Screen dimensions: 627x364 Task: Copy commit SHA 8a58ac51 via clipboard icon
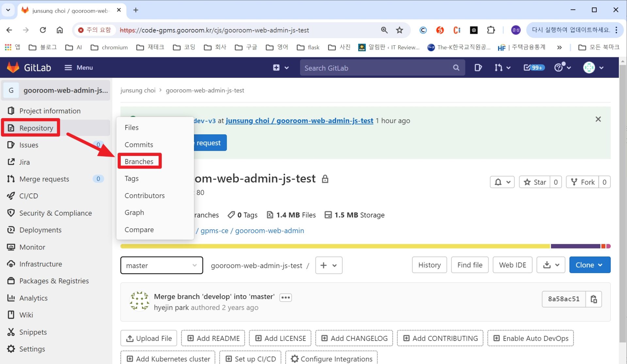(594, 299)
